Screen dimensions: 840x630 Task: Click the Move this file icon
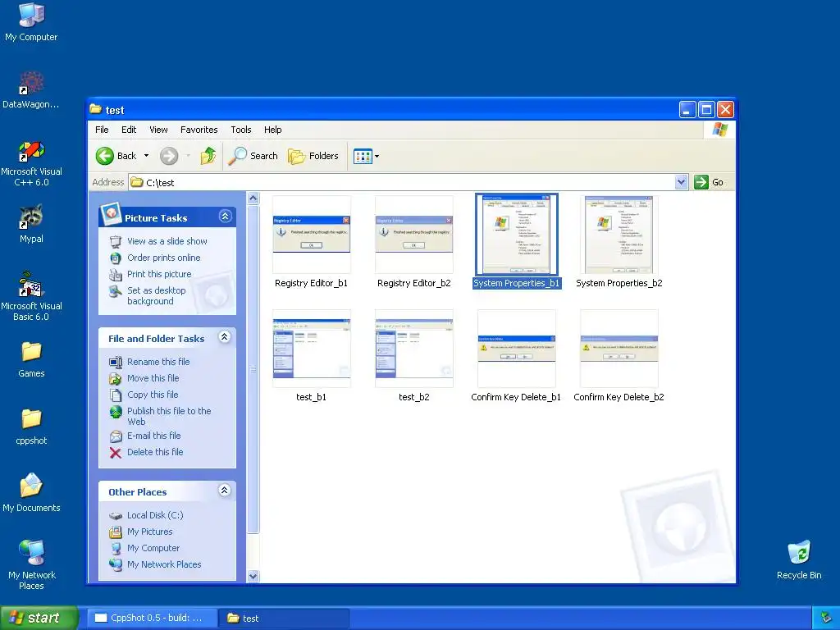pyautogui.click(x=115, y=379)
